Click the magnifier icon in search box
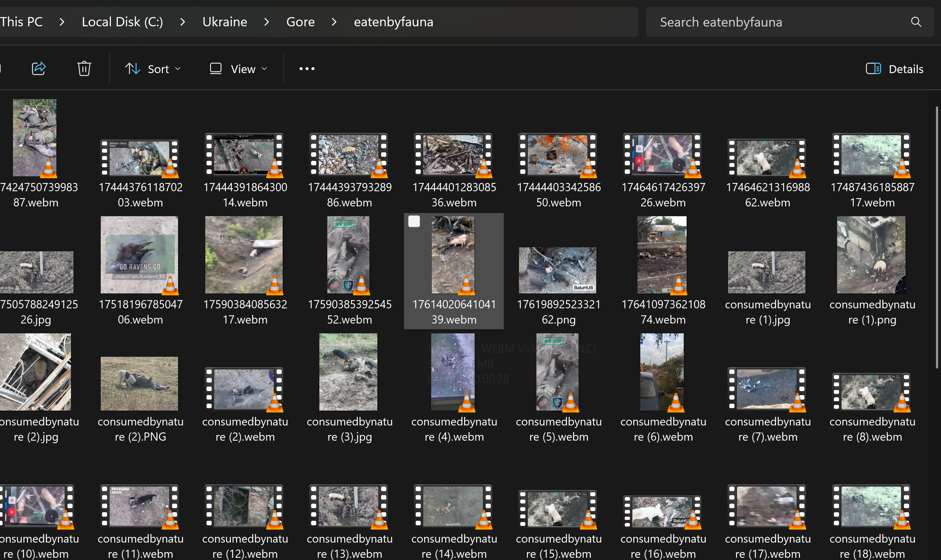 [x=916, y=22]
